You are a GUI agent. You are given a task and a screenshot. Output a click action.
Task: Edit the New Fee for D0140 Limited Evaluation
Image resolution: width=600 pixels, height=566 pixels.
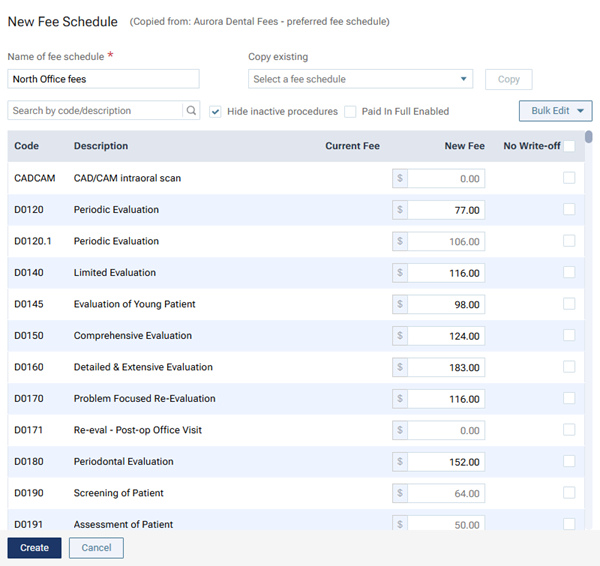pos(446,273)
